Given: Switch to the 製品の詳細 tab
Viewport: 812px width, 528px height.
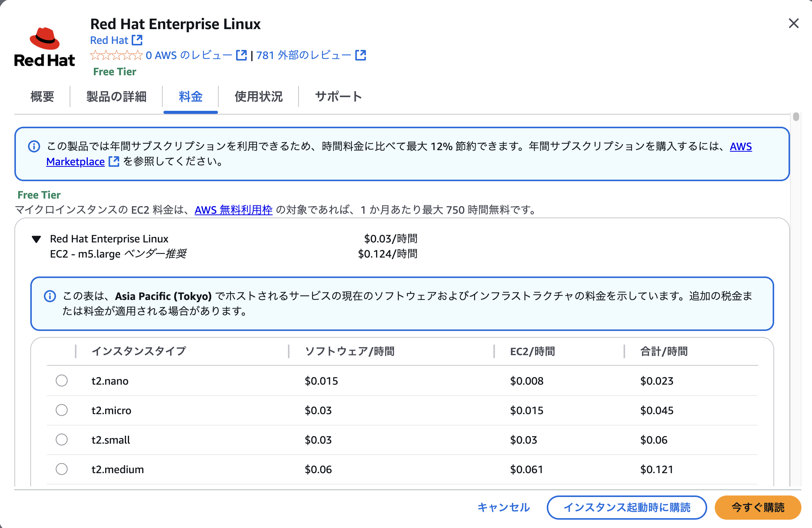Looking at the screenshot, I should coord(117,96).
